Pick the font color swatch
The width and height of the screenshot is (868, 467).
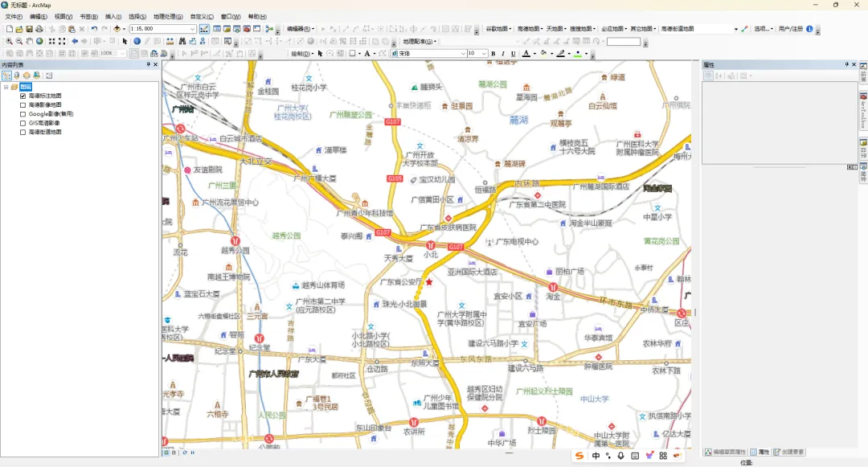tap(526, 54)
